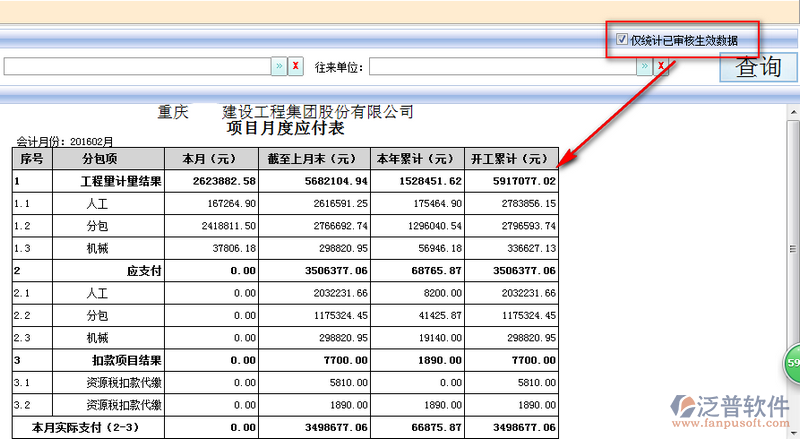Viewport: 800px width, 439px height.
Task: Click the 本月（元） column header
Action: coord(213,159)
